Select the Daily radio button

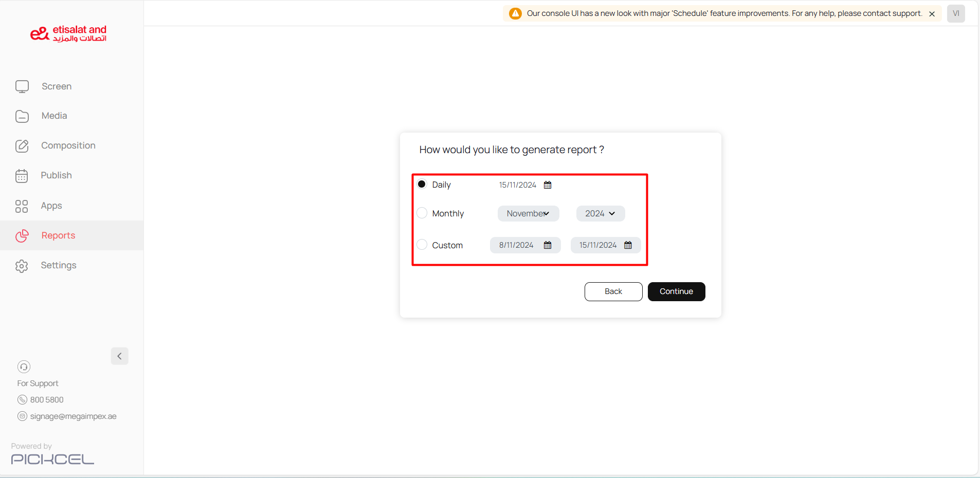(x=422, y=184)
